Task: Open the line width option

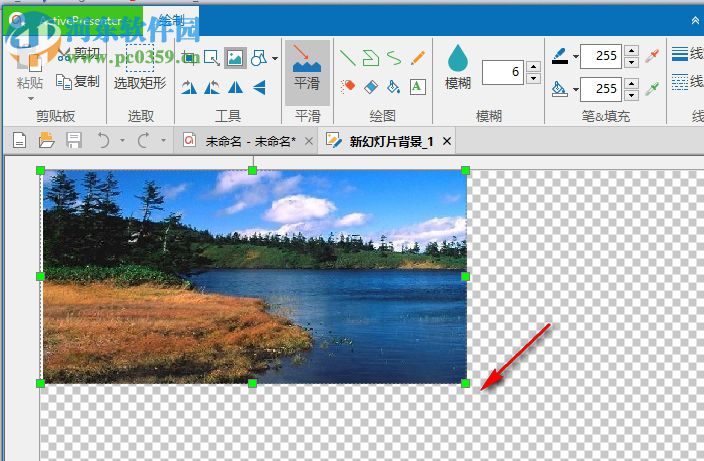Action: [687, 54]
